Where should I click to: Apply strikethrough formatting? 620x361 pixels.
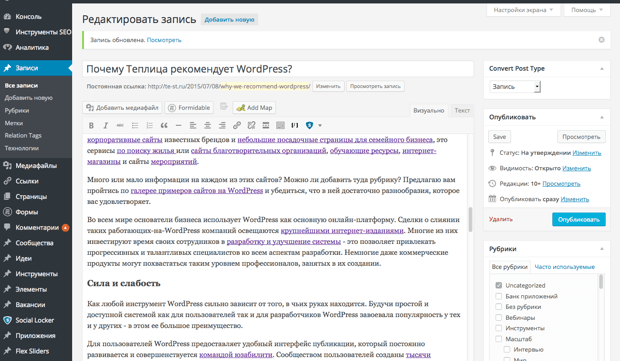120,125
